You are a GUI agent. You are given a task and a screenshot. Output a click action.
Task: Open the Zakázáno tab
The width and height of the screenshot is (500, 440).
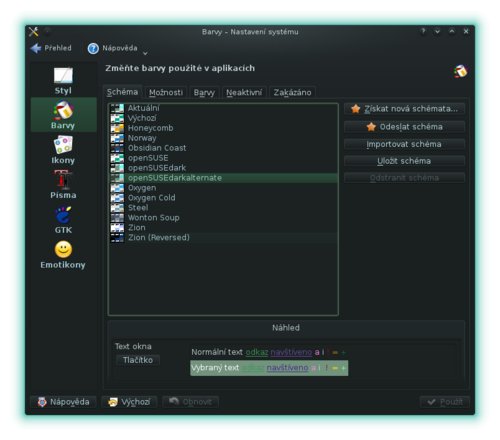292,92
